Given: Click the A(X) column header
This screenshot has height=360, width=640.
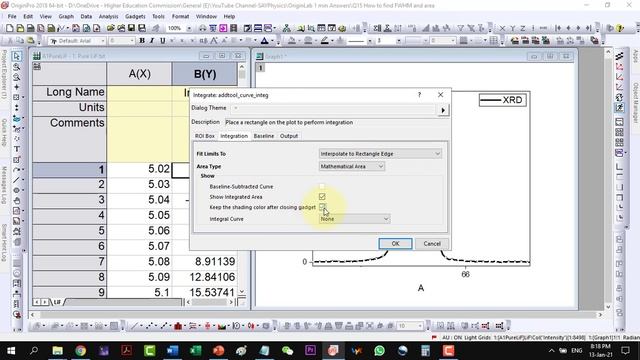Looking at the screenshot, I should [x=139, y=74].
